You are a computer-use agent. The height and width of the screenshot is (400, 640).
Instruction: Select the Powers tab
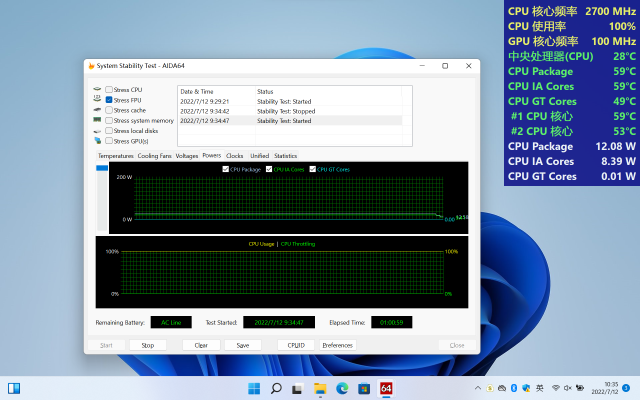(211, 156)
